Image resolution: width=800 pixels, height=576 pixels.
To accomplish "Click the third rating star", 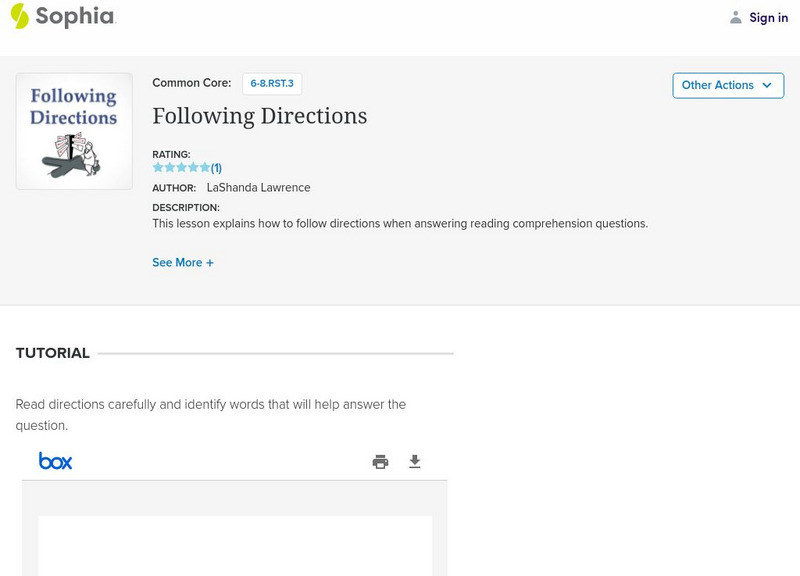I will point(182,168).
